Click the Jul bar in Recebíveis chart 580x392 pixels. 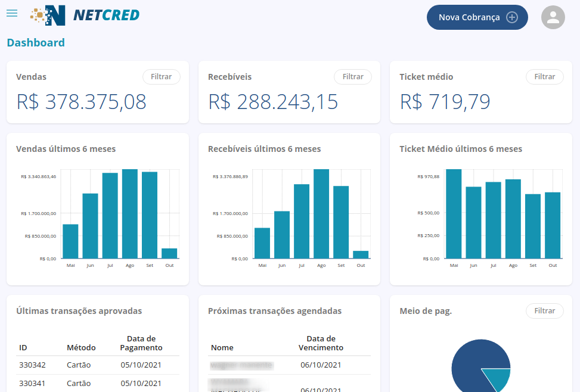click(x=302, y=221)
